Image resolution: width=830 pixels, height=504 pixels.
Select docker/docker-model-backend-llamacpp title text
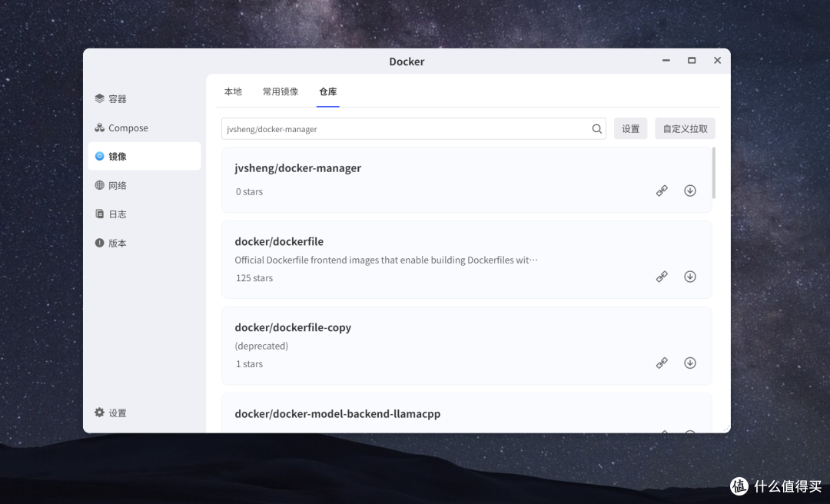pyautogui.click(x=337, y=413)
